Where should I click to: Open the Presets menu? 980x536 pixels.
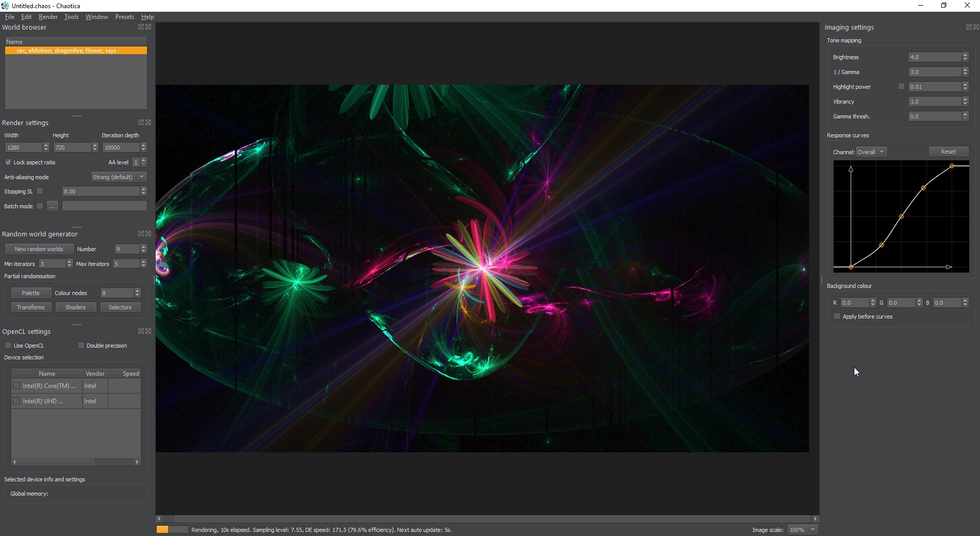click(x=125, y=17)
